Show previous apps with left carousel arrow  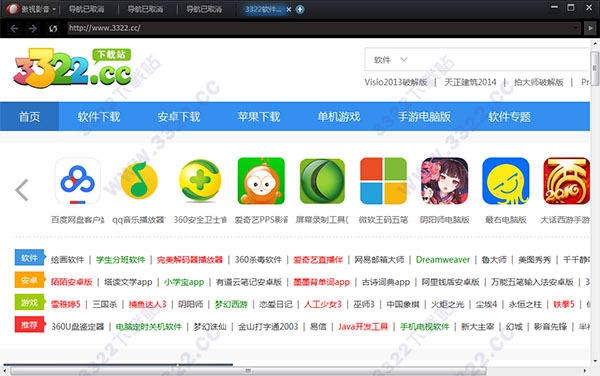tap(22, 190)
